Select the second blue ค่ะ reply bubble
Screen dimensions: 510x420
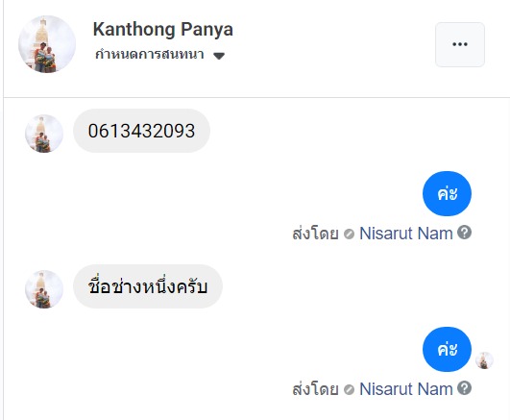[447, 349]
